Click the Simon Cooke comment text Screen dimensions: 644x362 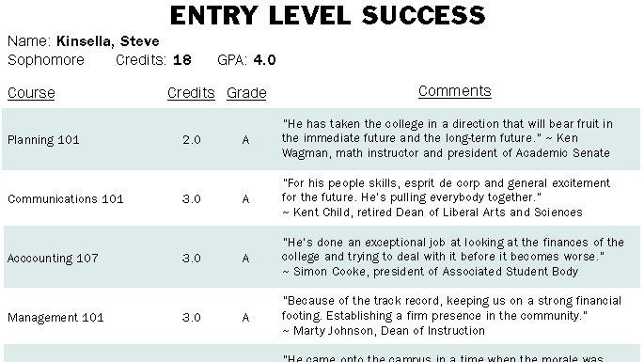(452, 257)
